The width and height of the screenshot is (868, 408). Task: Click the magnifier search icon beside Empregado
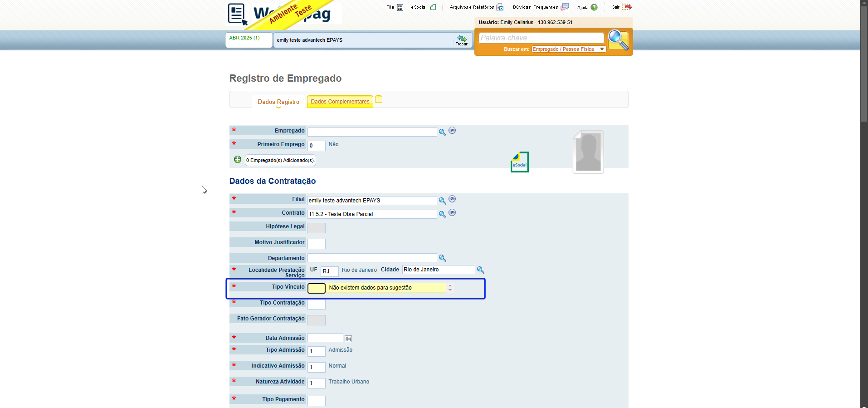(x=442, y=132)
